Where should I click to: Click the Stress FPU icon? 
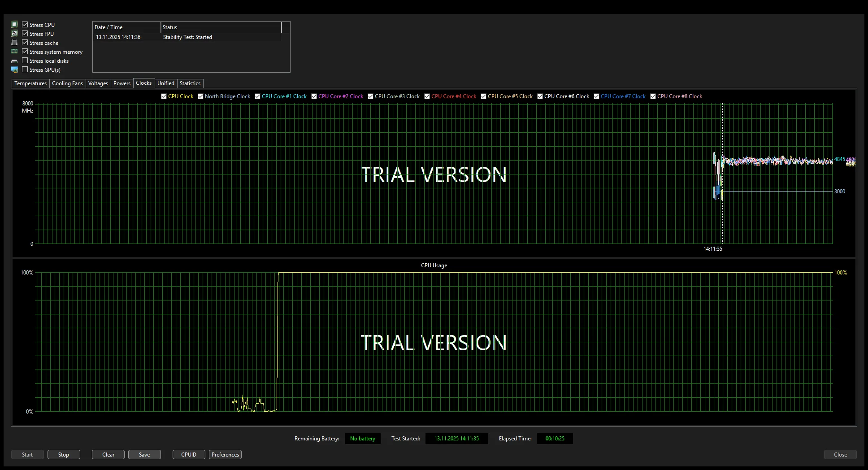point(14,34)
